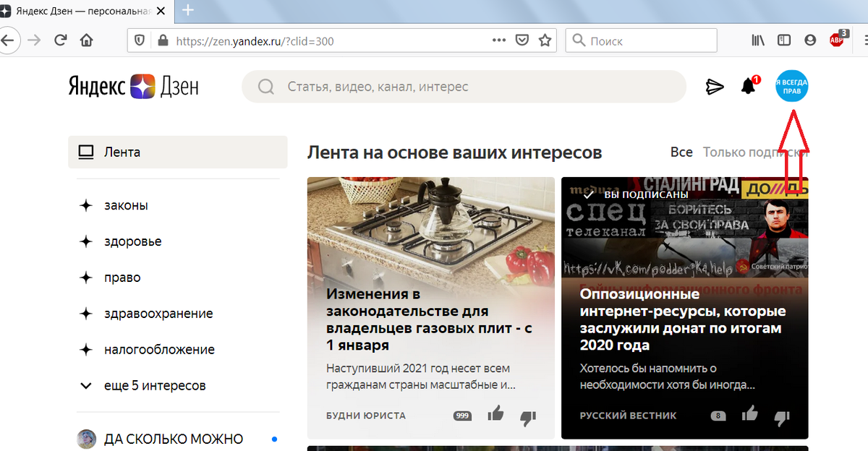Open article "Оппозиционные интернет-ресурсы"
The width and height of the screenshot is (868, 451).
[x=683, y=320]
